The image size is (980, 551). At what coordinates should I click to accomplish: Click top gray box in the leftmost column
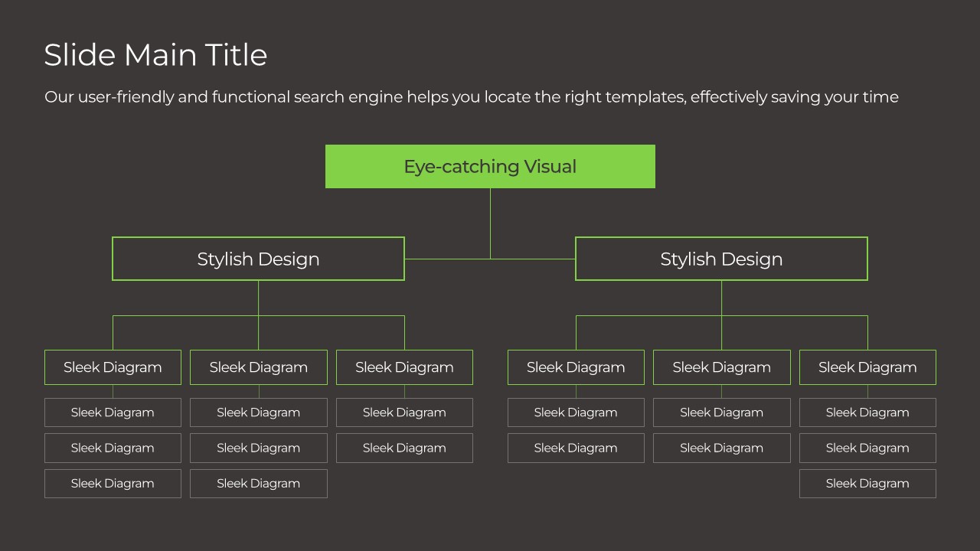113,412
